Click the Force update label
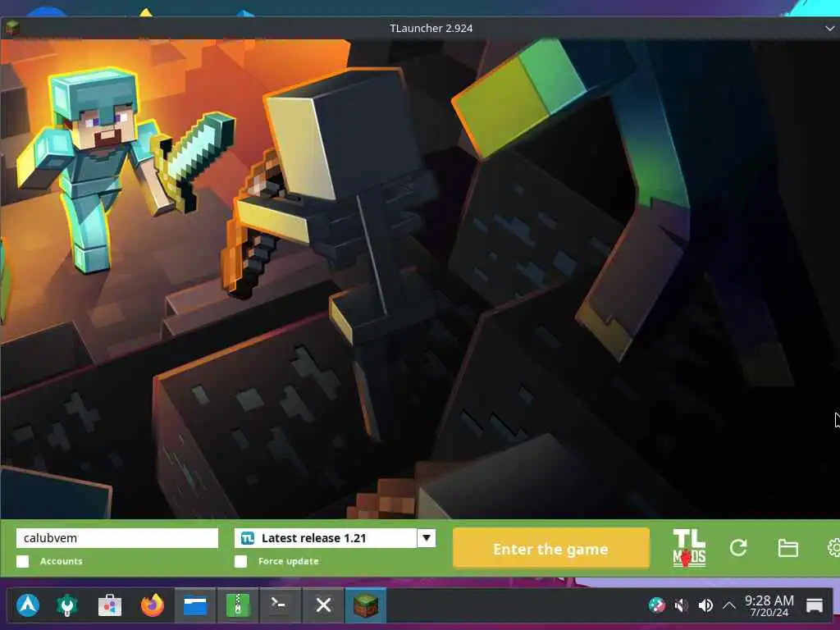 pos(288,561)
